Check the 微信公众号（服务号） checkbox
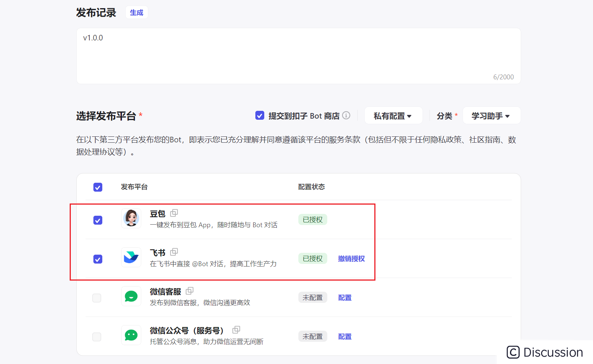The image size is (593, 364). 97,337
